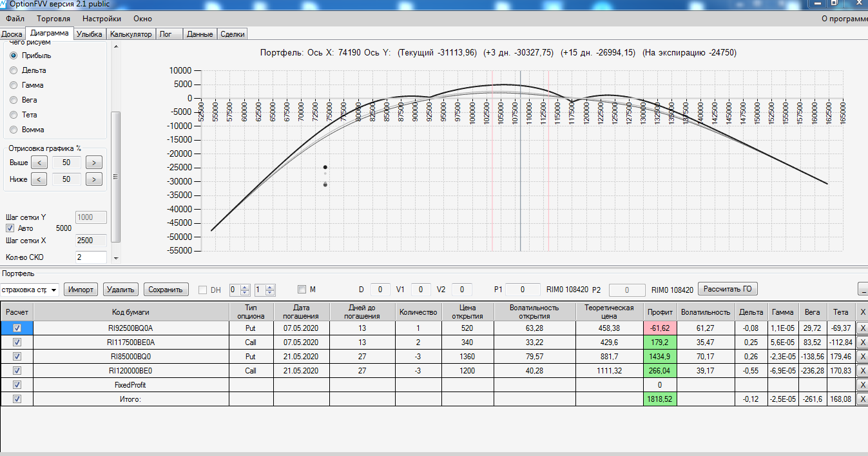This screenshot has width=868, height=456.
Task: Select the Дельта radio button
Action: click(x=14, y=70)
